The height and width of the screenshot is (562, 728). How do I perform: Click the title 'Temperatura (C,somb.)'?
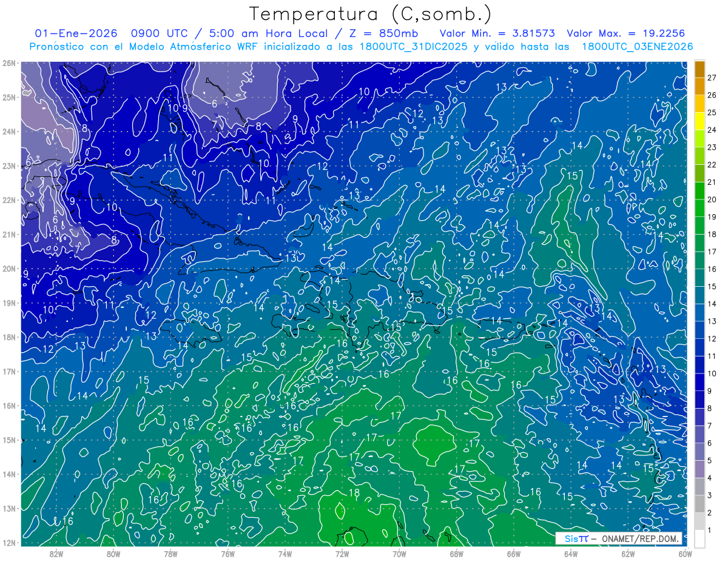(370, 14)
